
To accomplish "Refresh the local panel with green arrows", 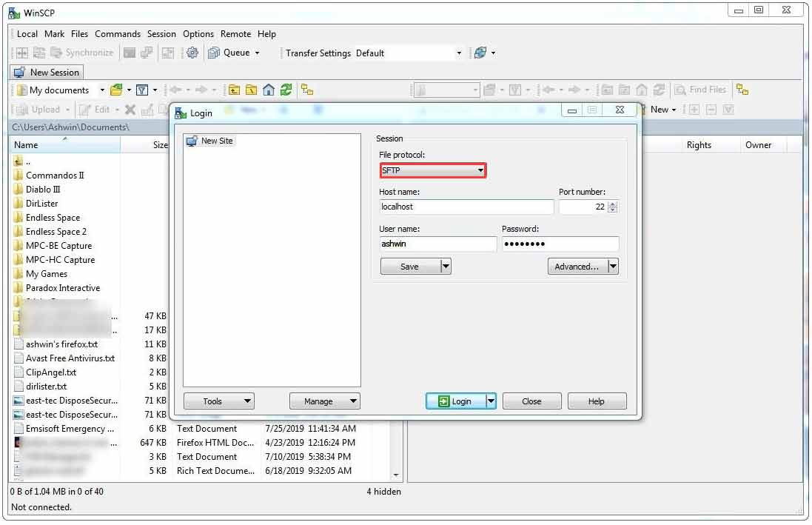I will tap(286, 90).
